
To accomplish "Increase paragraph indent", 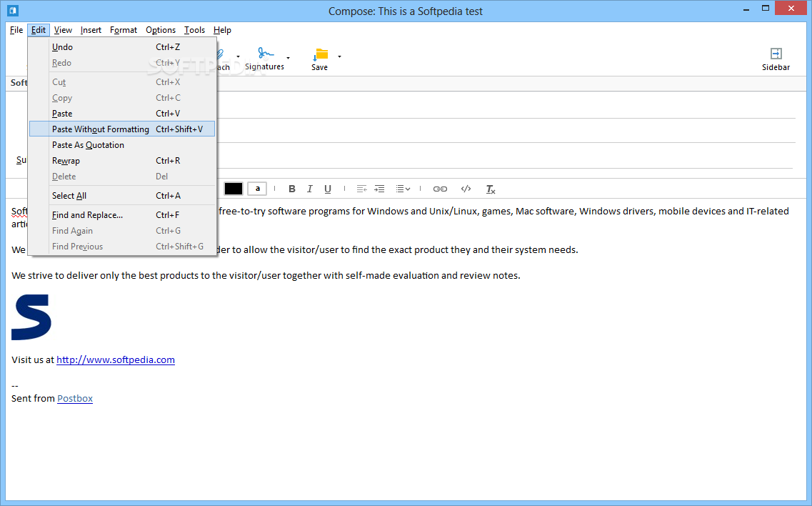I will click(380, 189).
